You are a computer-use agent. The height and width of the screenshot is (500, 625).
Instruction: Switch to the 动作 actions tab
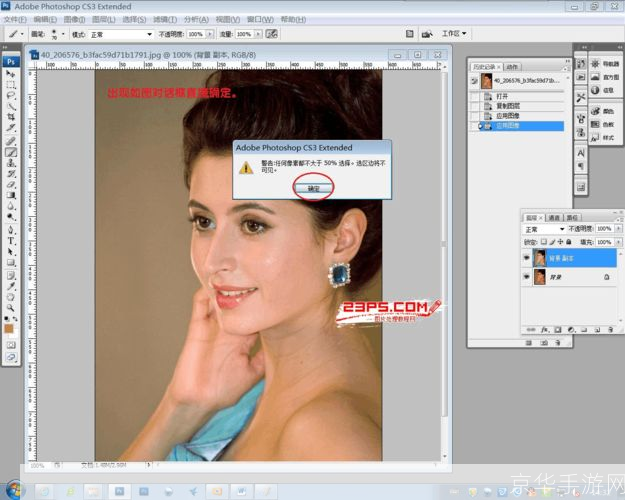(x=512, y=67)
